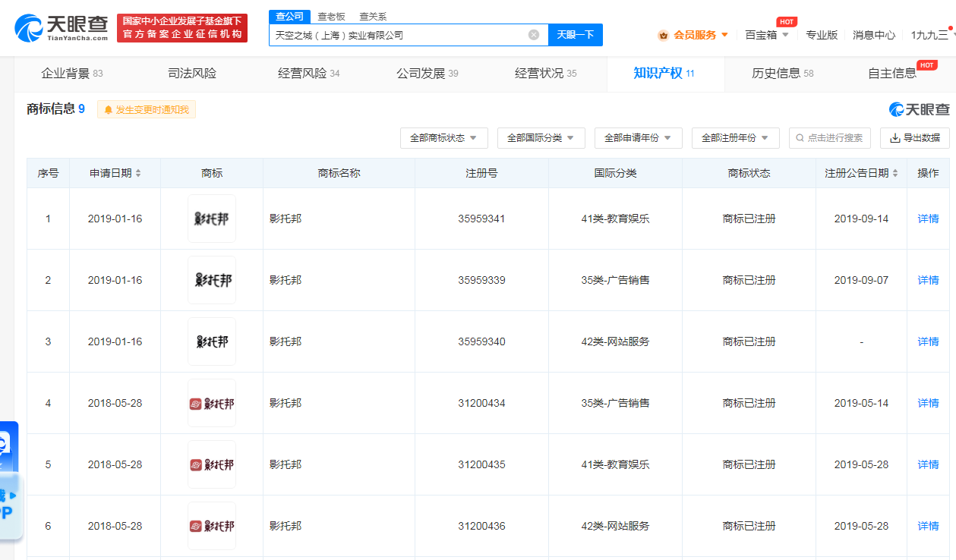Viewport: 956px width, 560px height.
Task: Click cell 42类-网站服务 in row 3
Action: point(615,341)
